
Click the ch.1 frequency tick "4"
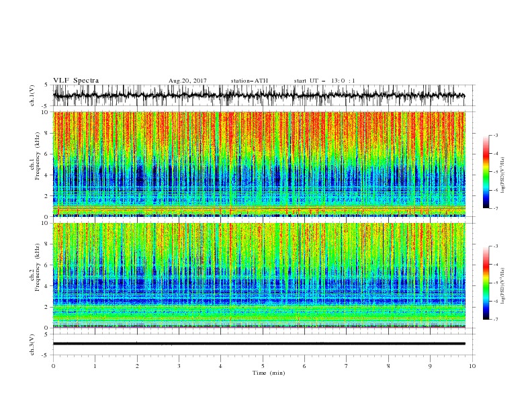pos(47,175)
